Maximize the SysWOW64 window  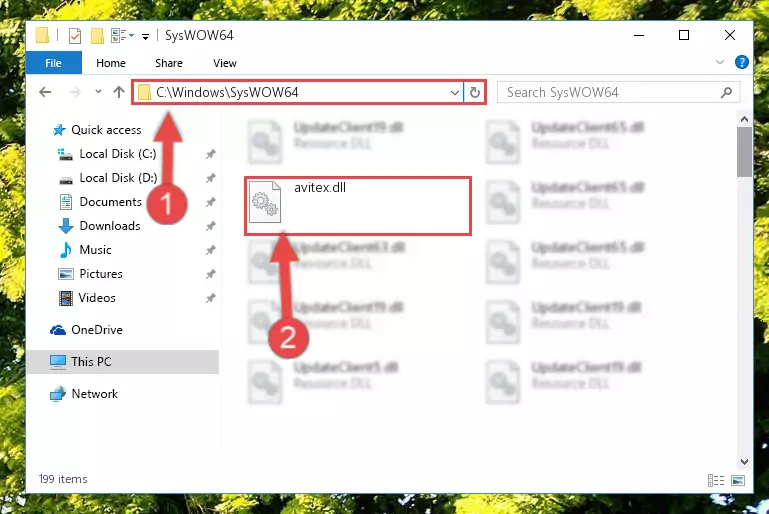(684, 35)
